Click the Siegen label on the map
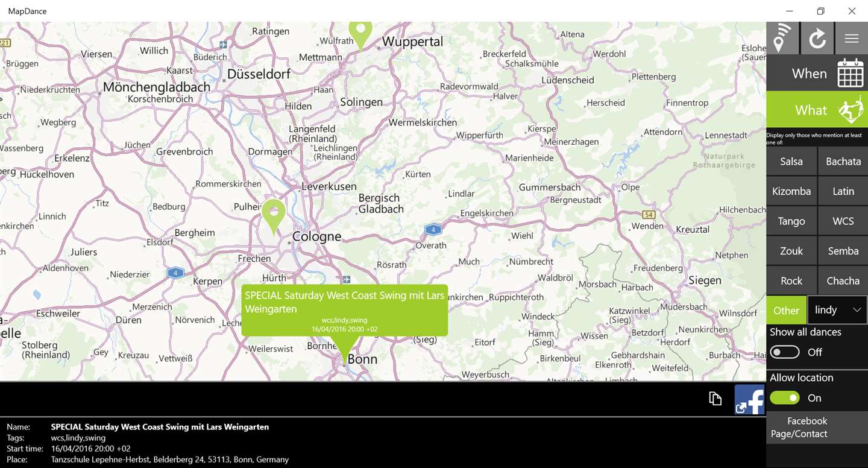Image resolution: width=868 pixels, height=468 pixels. 705,280
